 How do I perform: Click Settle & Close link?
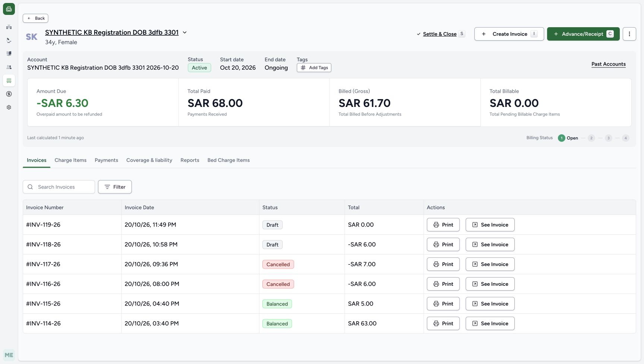440,34
